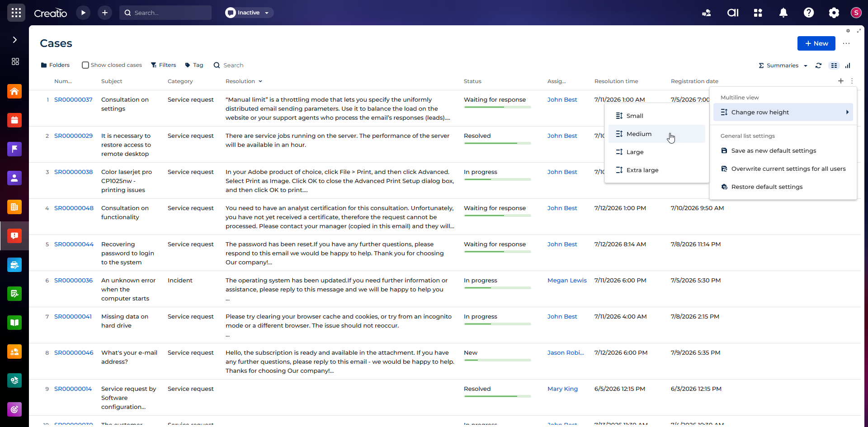This screenshot has height=427, width=868.
Task: Open the Tag button
Action: point(194,65)
